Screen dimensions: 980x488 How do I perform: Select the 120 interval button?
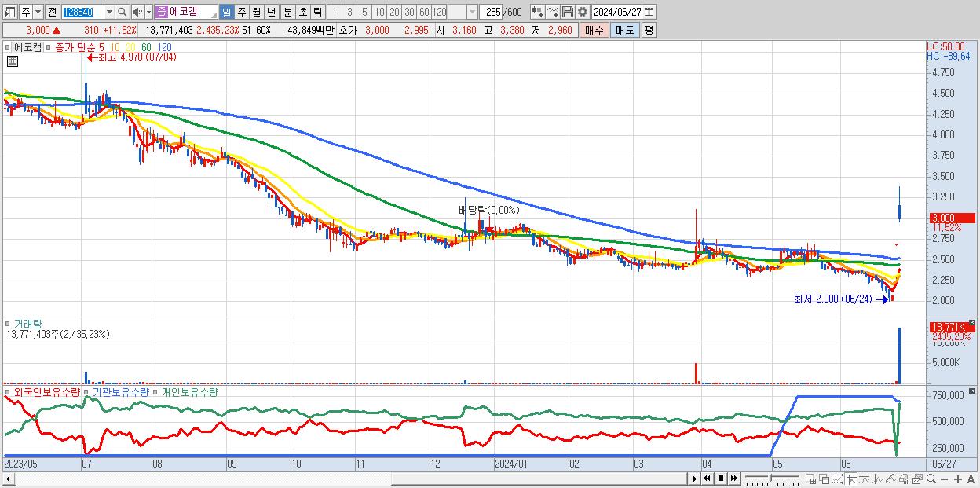pyautogui.click(x=440, y=12)
